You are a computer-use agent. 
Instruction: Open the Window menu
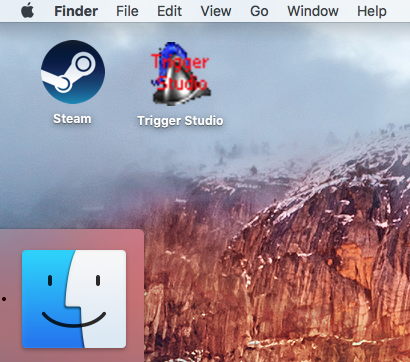[313, 11]
